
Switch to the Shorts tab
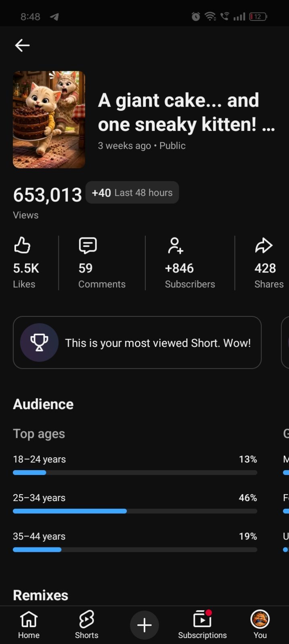(x=87, y=625)
